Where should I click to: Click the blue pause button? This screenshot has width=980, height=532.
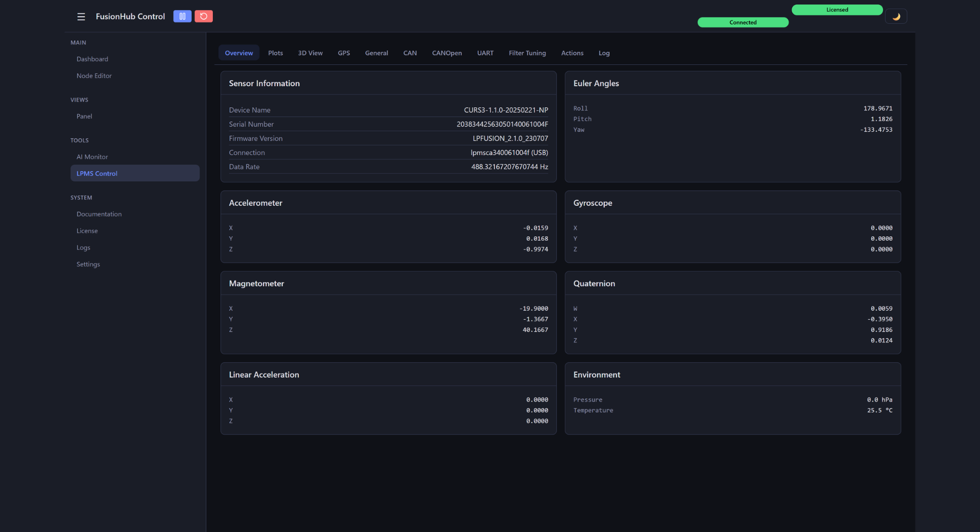click(x=182, y=16)
